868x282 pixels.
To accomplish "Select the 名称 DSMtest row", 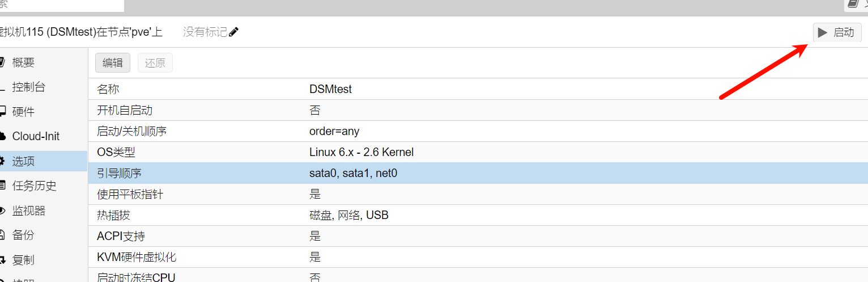I will point(478,89).
